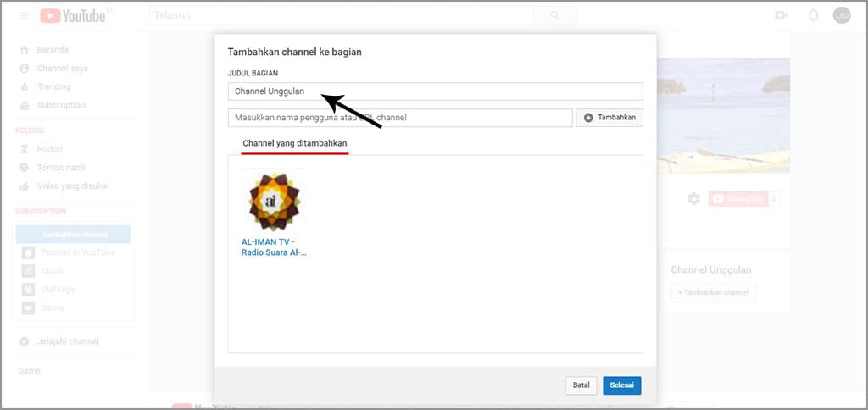Click the channel banner image
The width and height of the screenshot is (868, 410).
[x=723, y=116]
